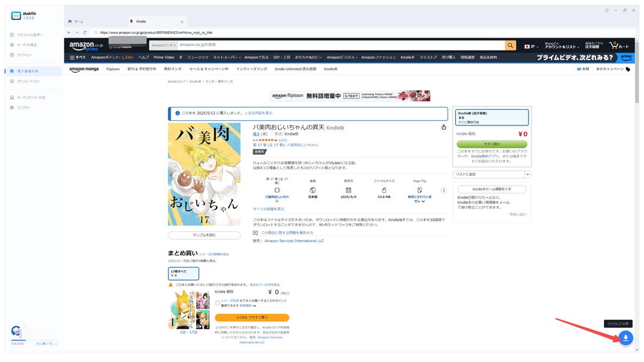Select 電子書籍変換 in the sidebar
This screenshot has width=644, height=362.
(x=32, y=71)
